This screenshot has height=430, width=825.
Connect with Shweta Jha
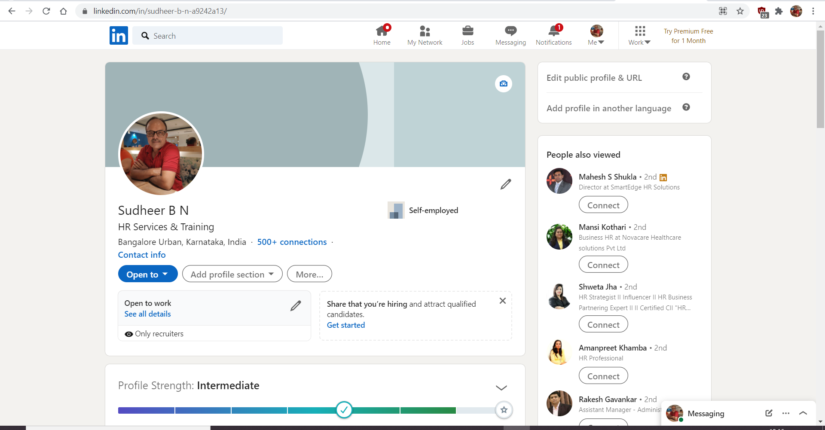[x=603, y=325]
